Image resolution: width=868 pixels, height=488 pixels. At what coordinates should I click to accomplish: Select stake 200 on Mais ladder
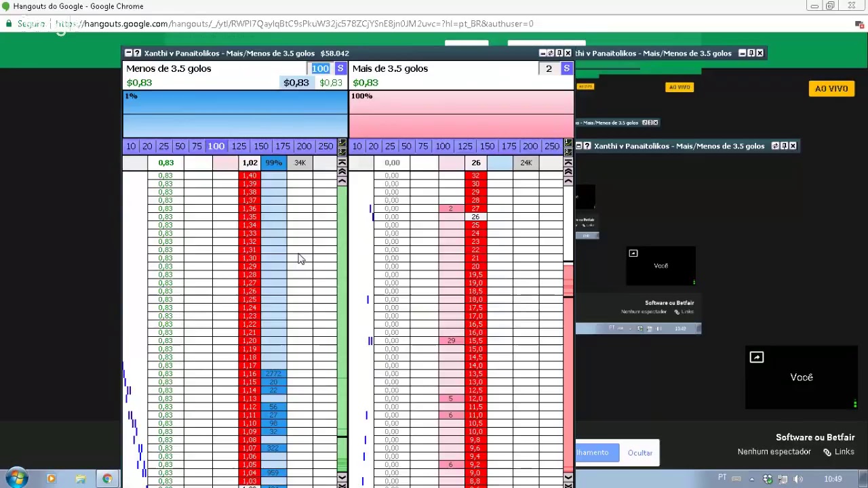530,146
